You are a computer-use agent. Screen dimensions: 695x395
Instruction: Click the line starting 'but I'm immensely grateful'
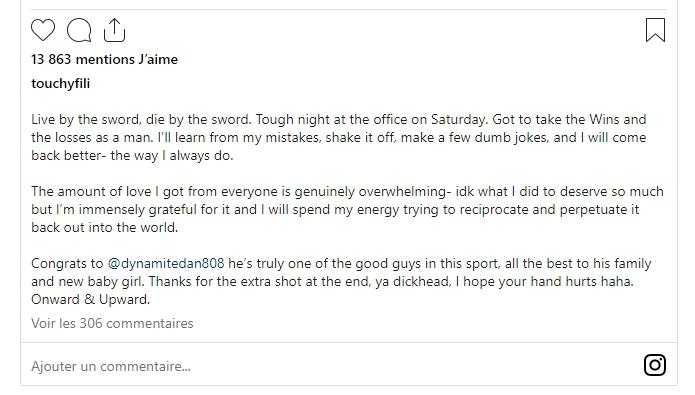(335, 210)
